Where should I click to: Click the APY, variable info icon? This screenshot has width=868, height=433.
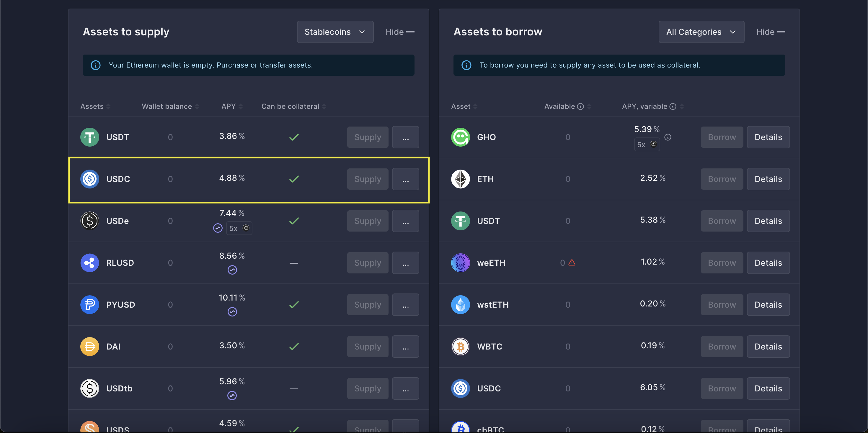click(673, 106)
